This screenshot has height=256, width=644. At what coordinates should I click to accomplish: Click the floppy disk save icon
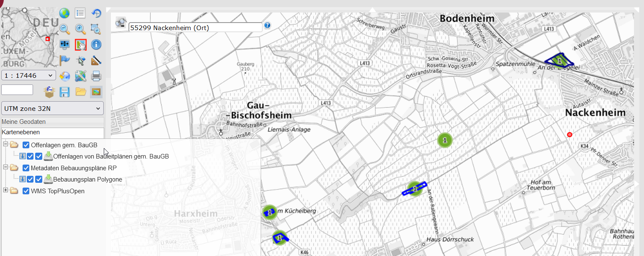click(x=64, y=92)
